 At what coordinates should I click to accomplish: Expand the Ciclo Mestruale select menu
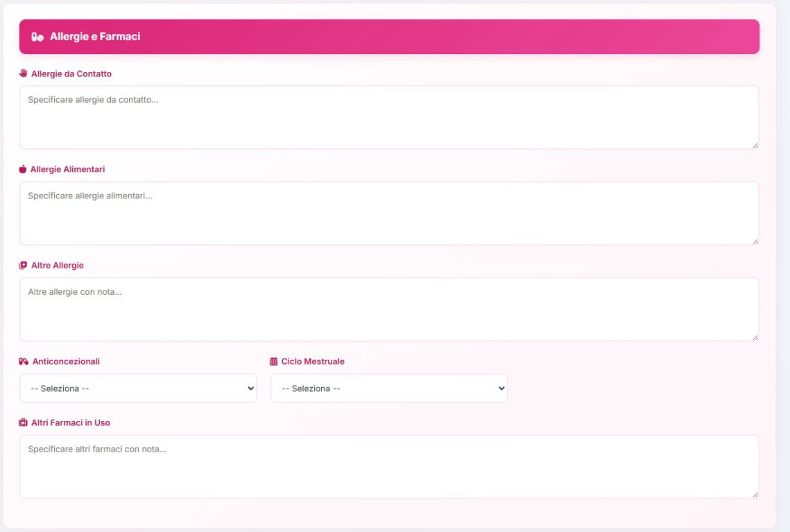[x=388, y=388]
